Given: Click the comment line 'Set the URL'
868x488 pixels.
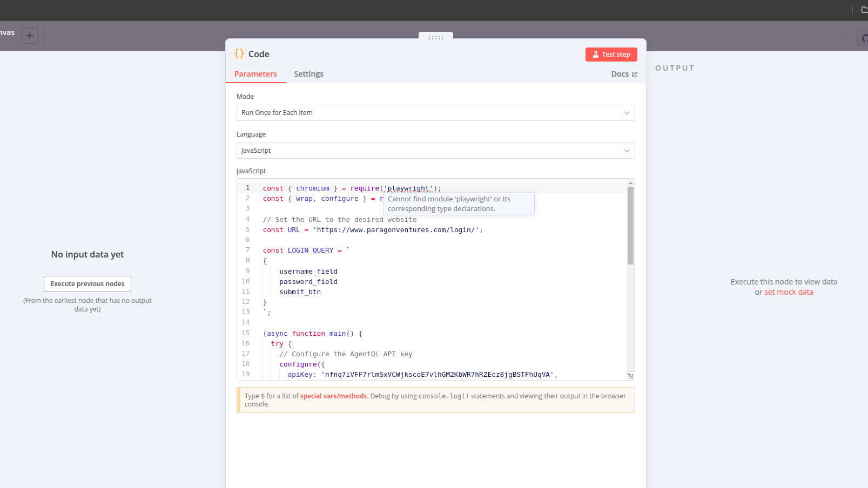Looking at the screenshot, I should pos(340,220).
